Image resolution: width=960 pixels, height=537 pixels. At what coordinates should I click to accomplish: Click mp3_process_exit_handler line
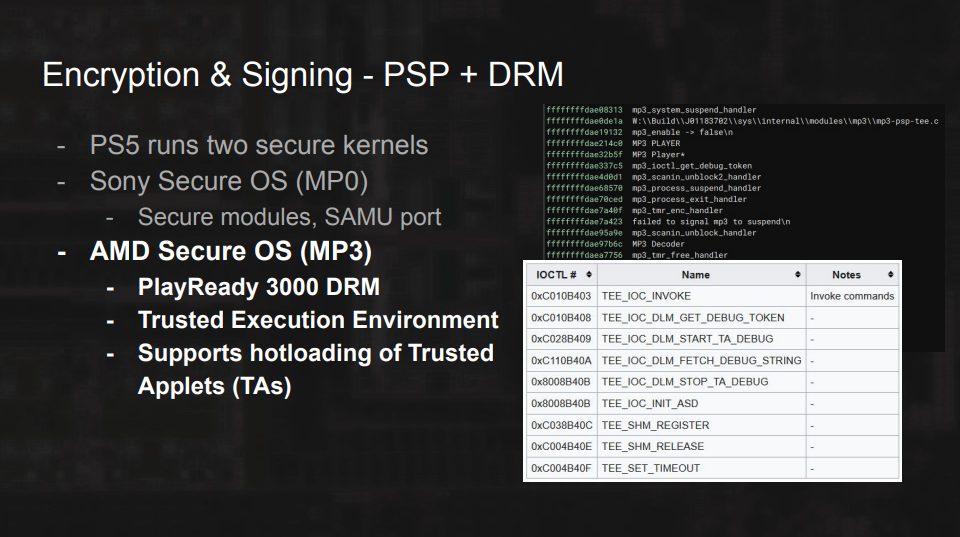click(x=647, y=199)
